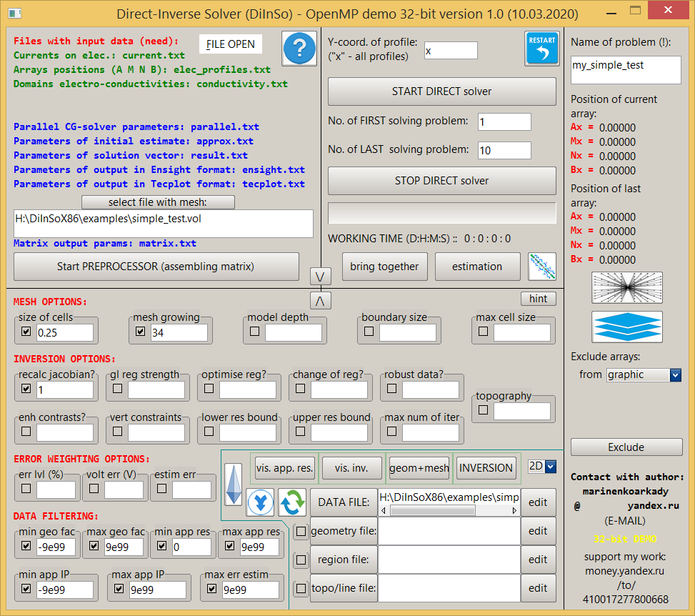This screenshot has height=616, width=695.
Task: Open the blue question mark help icon
Action: (x=299, y=49)
